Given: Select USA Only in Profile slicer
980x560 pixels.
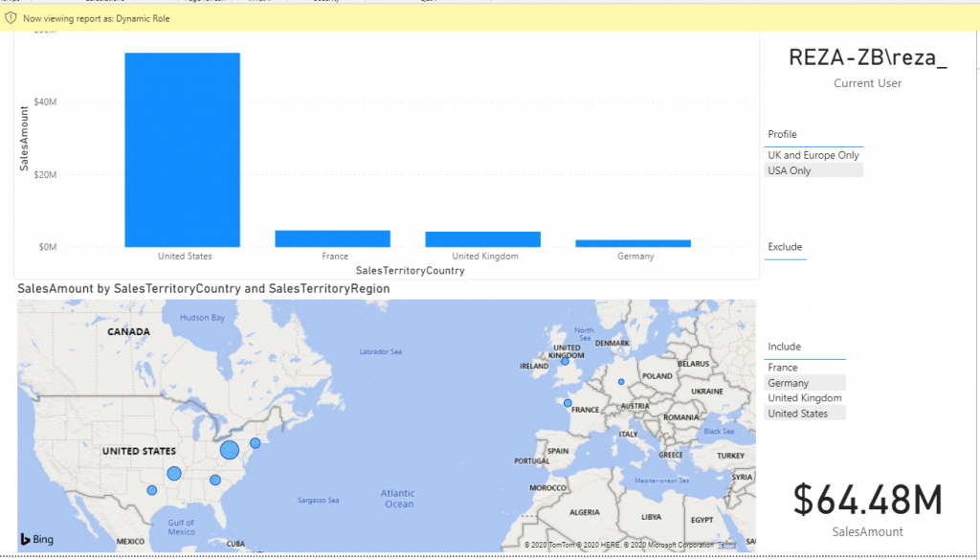Looking at the screenshot, I should 790,170.
